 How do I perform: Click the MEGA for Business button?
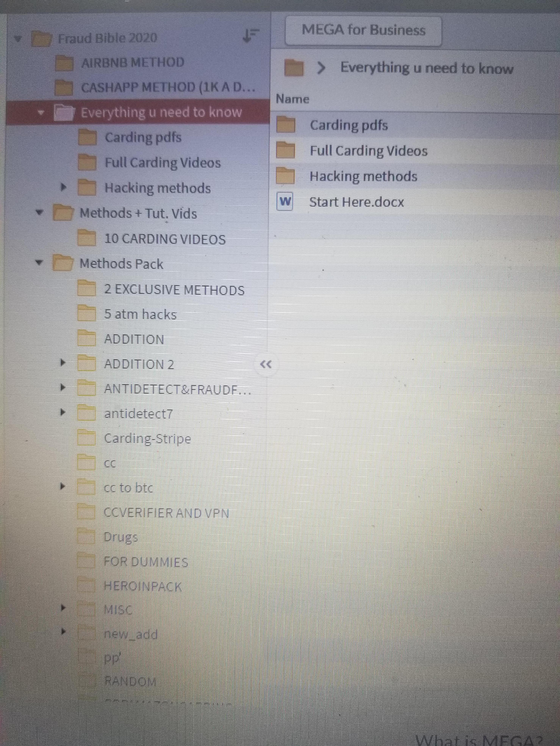pyautogui.click(x=363, y=30)
